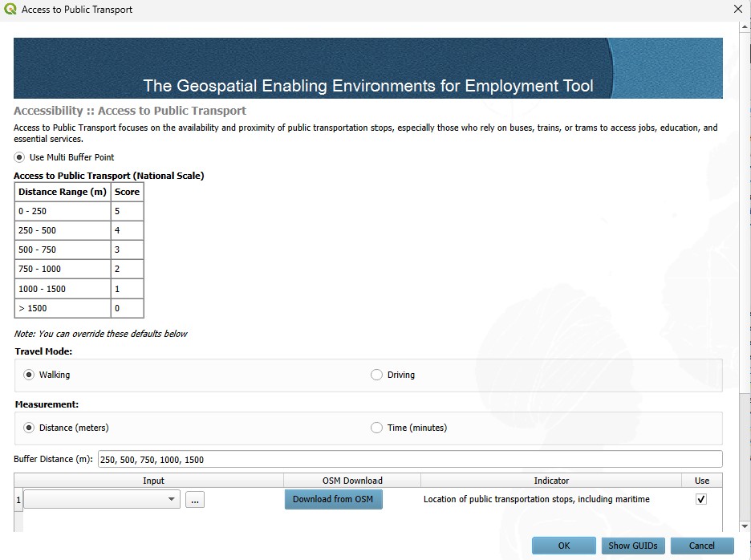Click indicator text about public transportation stops

click(537, 499)
